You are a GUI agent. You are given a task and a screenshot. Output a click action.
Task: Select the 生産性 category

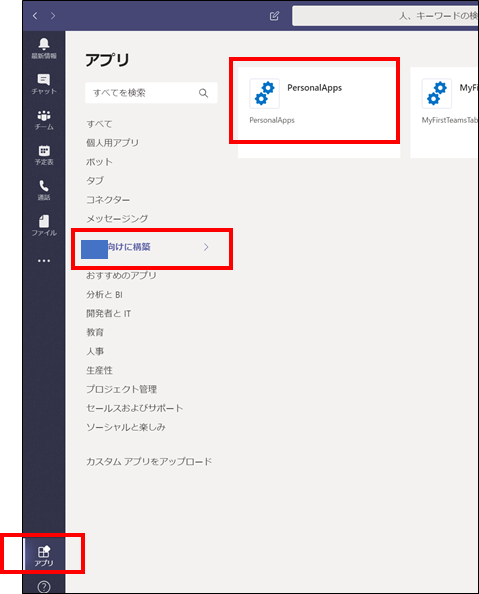(99, 370)
